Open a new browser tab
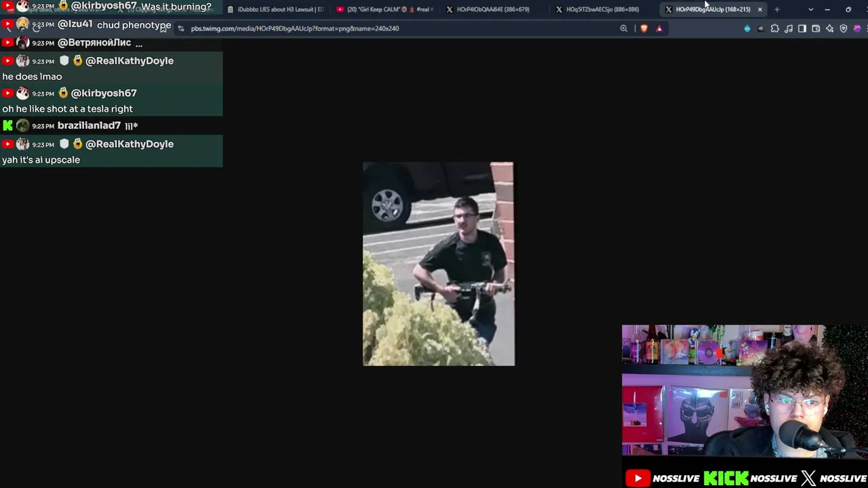Viewport: 868px width, 488px height. coord(776,9)
